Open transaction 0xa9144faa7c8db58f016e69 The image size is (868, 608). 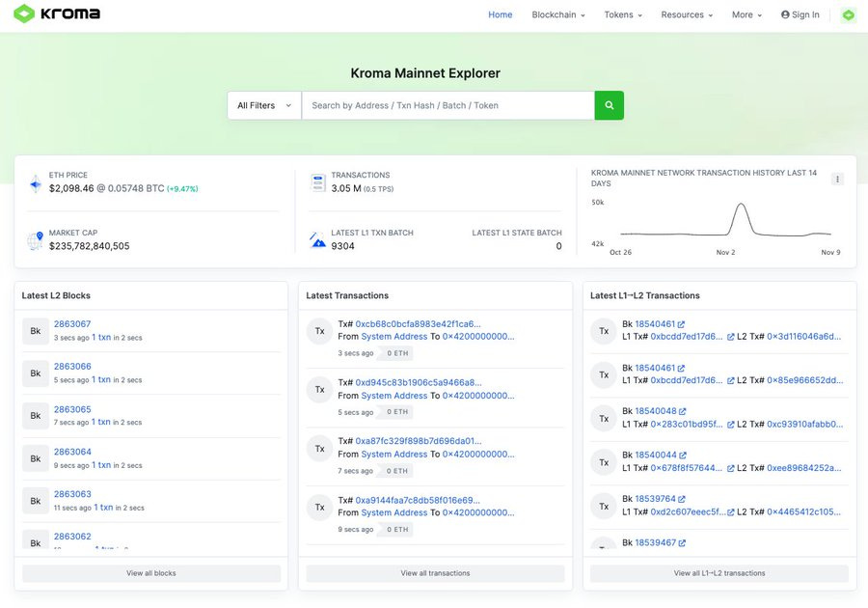click(x=418, y=500)
